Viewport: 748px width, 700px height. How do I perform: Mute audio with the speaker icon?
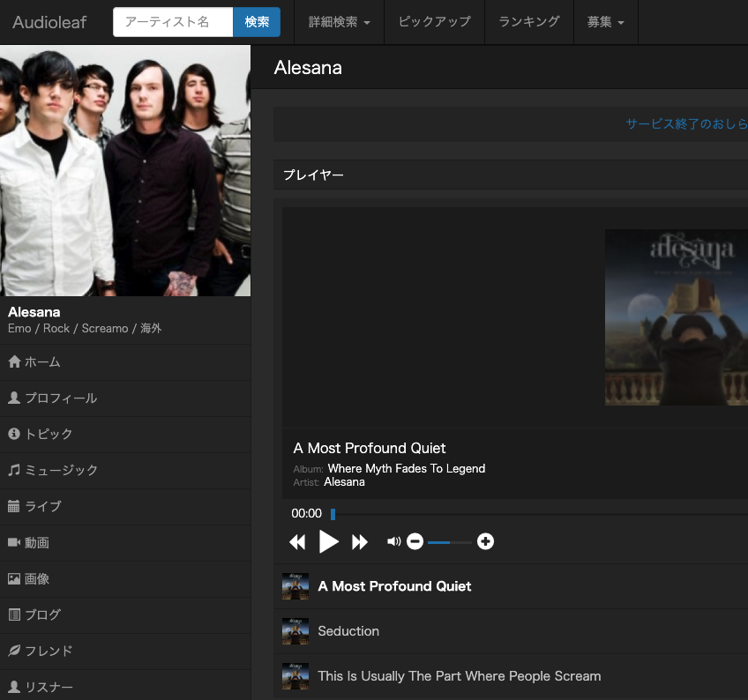(393, 541)
